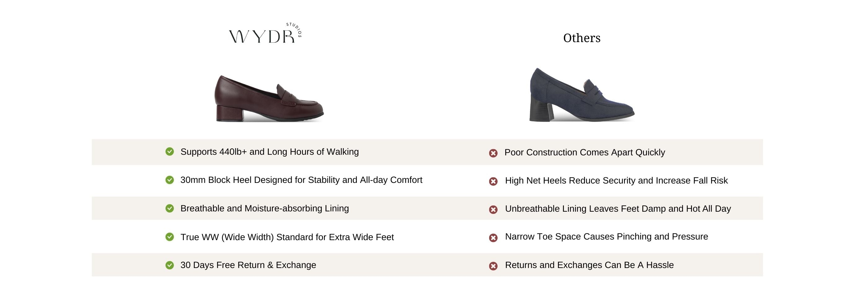Viewport: 868px width, 294px height.
Task: Click 'True WW (Wide Width) Standard' text
Action: point(287,237)
